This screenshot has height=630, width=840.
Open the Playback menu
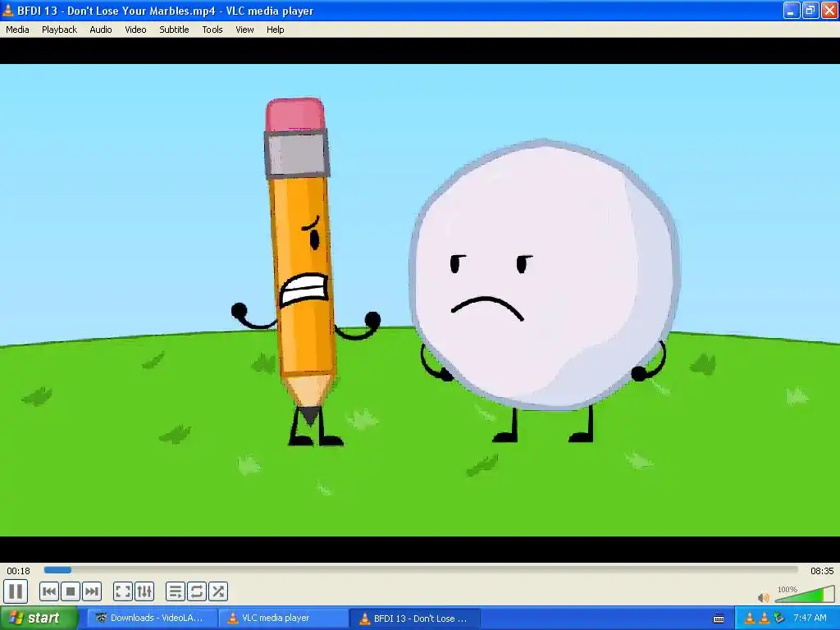59,30
